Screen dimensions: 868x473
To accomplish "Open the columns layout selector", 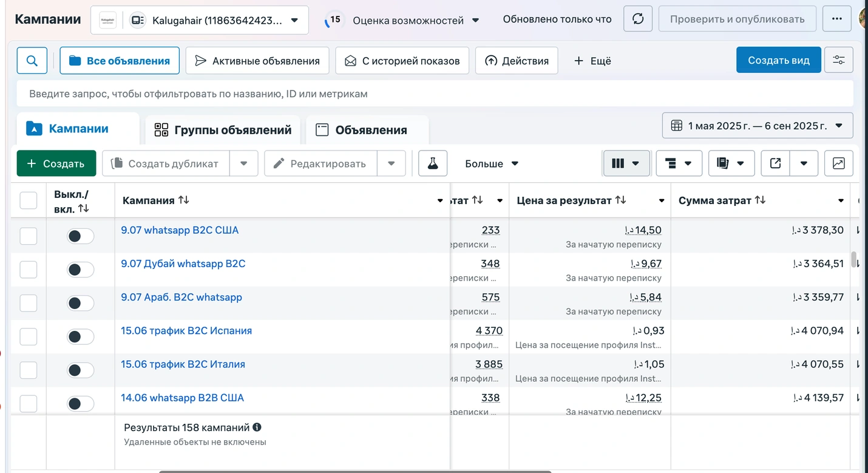I will [x=626, y=163].
